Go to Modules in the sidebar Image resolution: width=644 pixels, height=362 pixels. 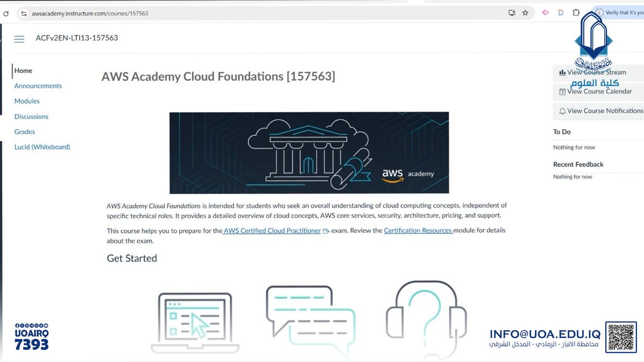27,101
